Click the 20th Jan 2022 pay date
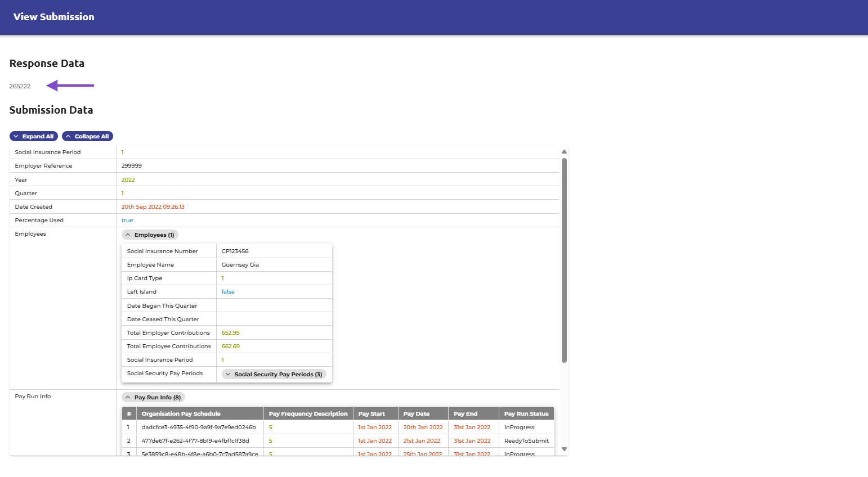Image resolution: width=868 pixels, height=477 pixels. point(423,427)
